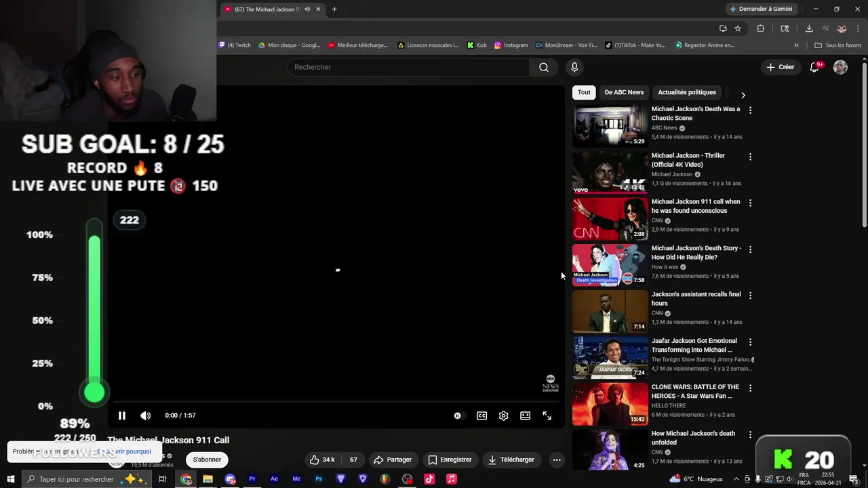
Task: Click the page vertical scrollbar
Action: [x=864, y=145]
